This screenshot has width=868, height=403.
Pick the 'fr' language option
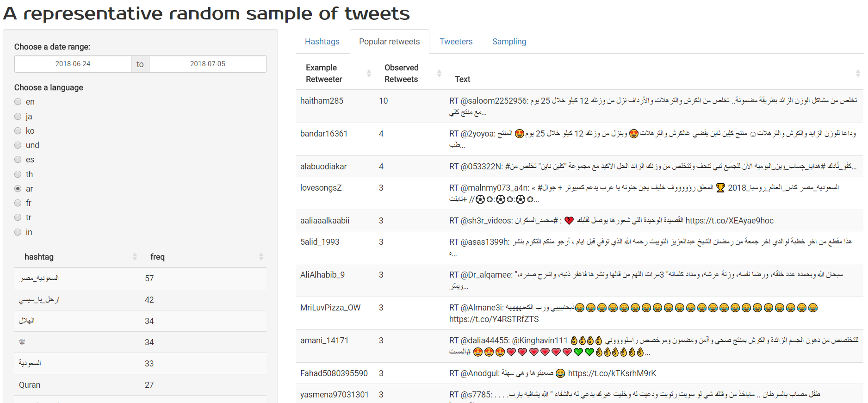(18, 203)
